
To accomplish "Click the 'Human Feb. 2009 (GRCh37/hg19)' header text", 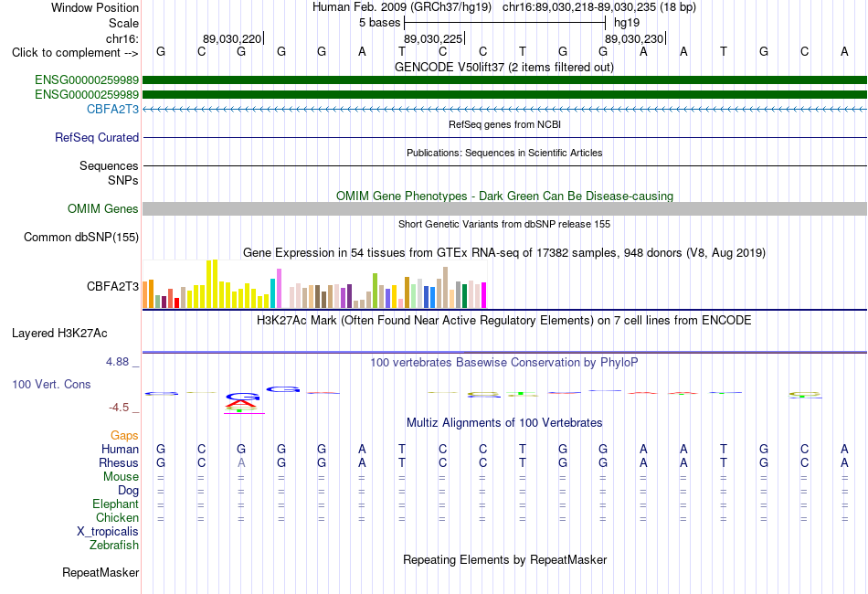I will click(402, 7).
